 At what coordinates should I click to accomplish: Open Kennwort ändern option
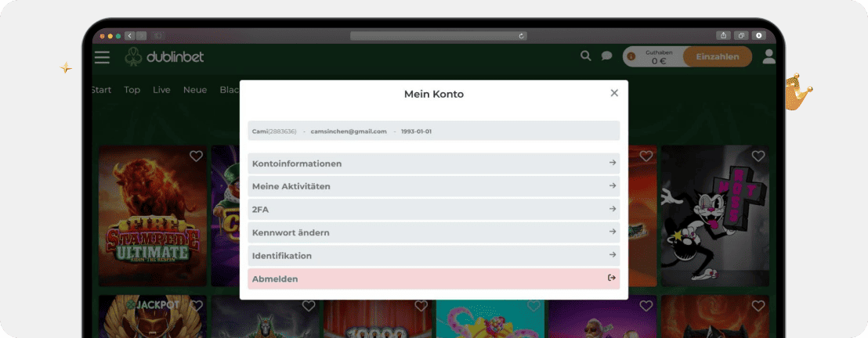pyautogui.click(x=433, y=232)
